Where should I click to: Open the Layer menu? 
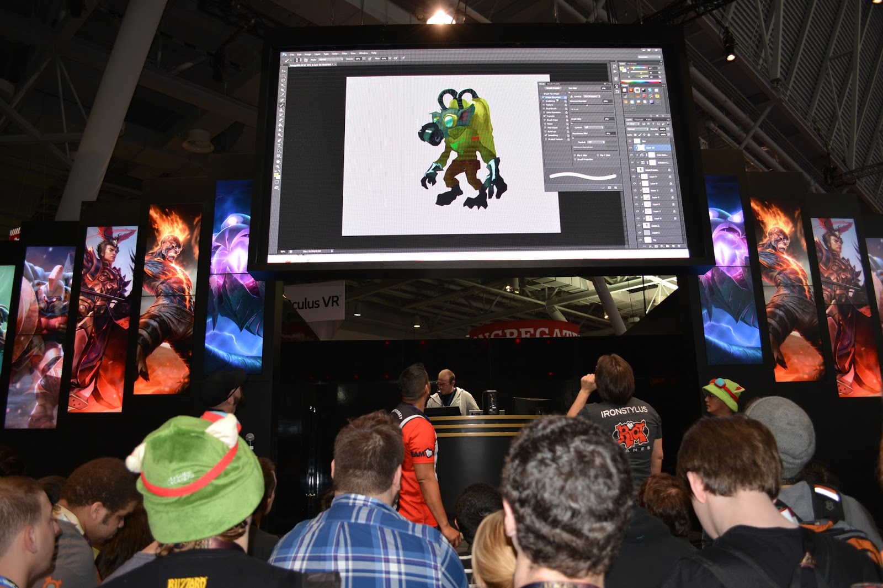(x=317, y=54)
